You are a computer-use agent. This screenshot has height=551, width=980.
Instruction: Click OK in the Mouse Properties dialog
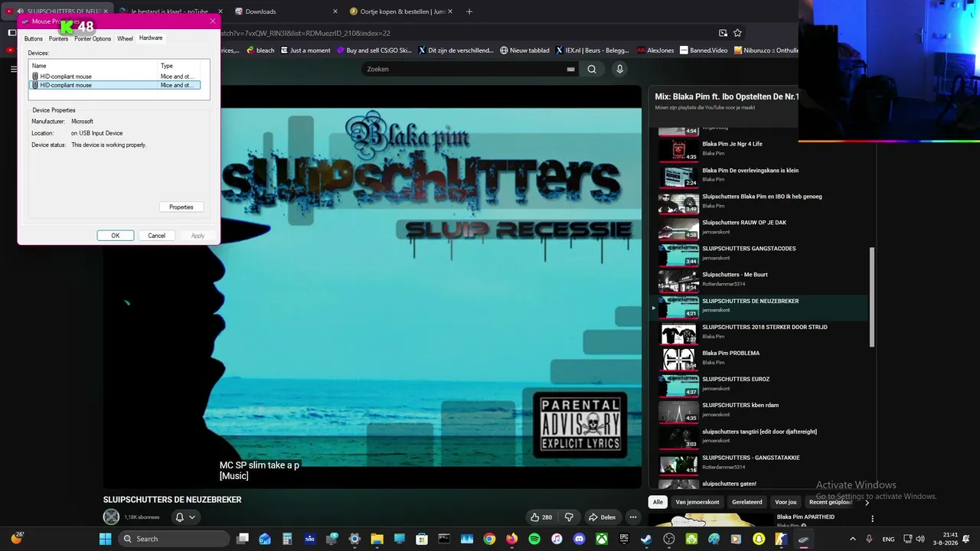(x=116, y=236)
